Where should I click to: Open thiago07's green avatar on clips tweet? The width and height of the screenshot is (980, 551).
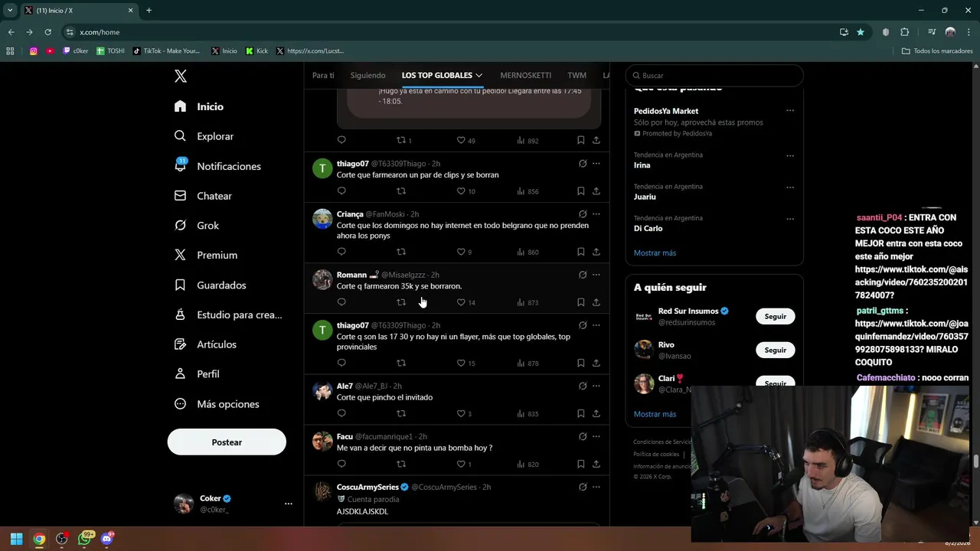(322, 168)
